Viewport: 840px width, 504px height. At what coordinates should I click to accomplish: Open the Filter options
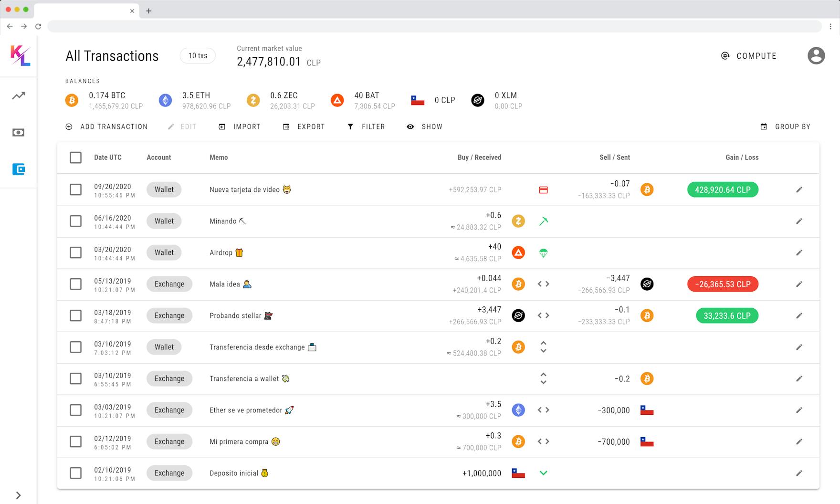[x=366, y=126]
